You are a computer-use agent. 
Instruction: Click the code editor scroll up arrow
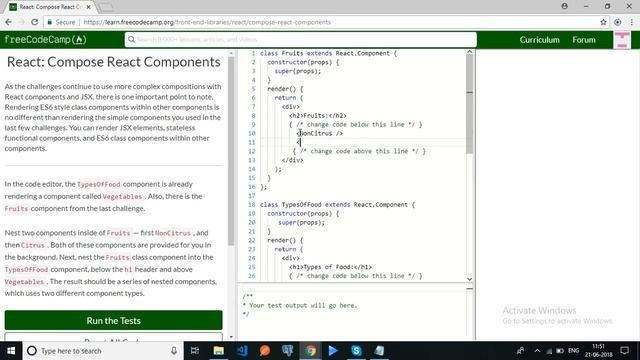pyautogui.click(x=469, y=52)
